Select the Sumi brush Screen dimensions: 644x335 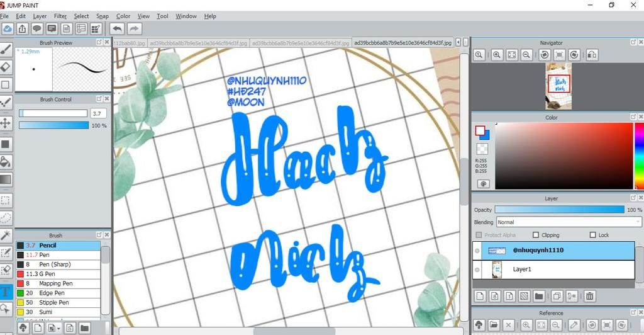pos(58,312)
